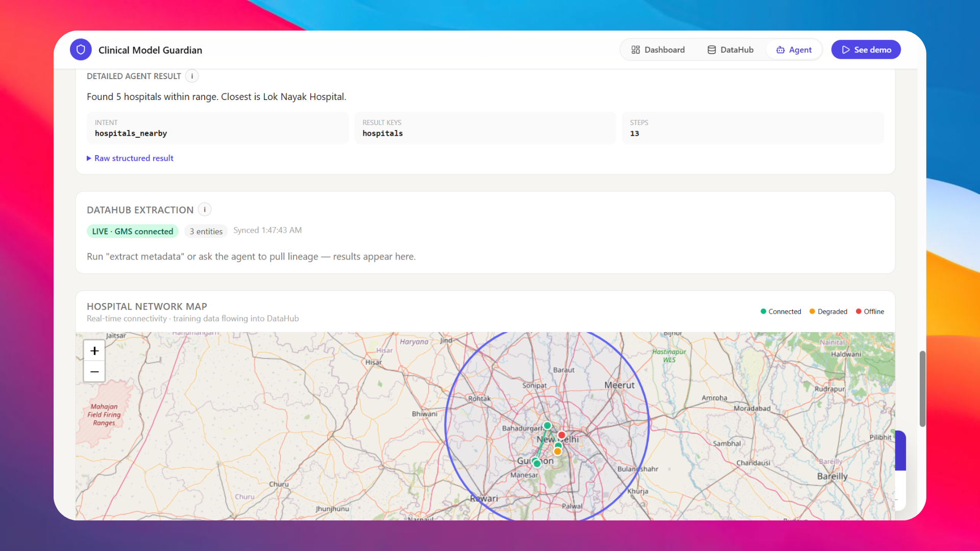Click the Bareilly label on the map
This screenshot has width=980, height=551.
[832, 476]
